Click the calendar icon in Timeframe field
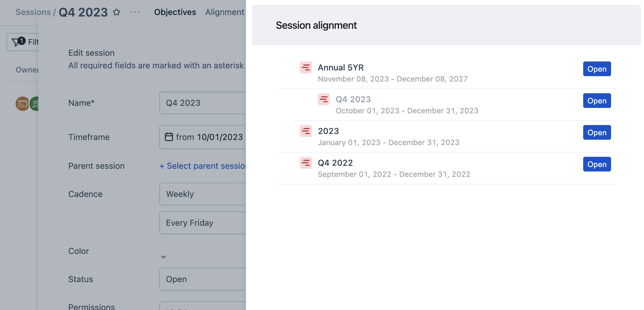Screen dimensions: 644x310 (x=169, y=137)
